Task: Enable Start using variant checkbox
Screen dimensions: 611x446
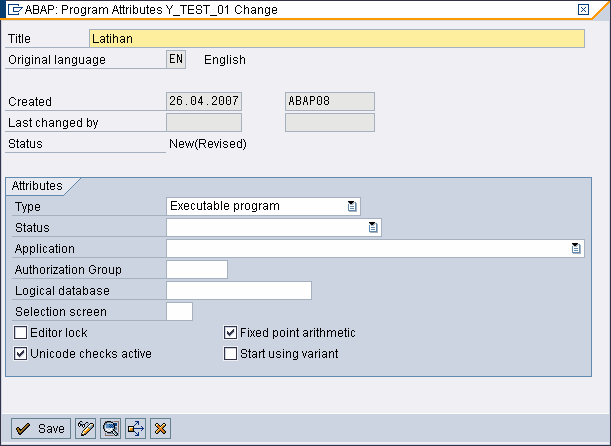Action: [230, 354]
